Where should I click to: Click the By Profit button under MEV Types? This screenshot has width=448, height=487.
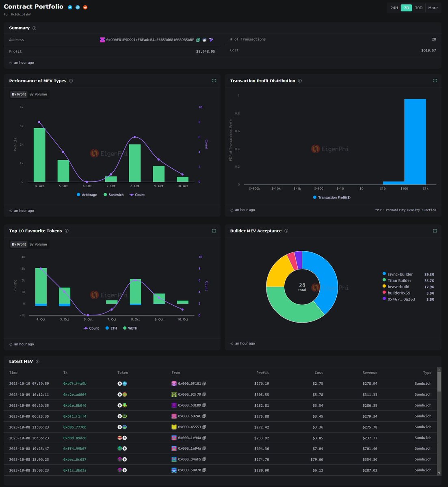19,94
